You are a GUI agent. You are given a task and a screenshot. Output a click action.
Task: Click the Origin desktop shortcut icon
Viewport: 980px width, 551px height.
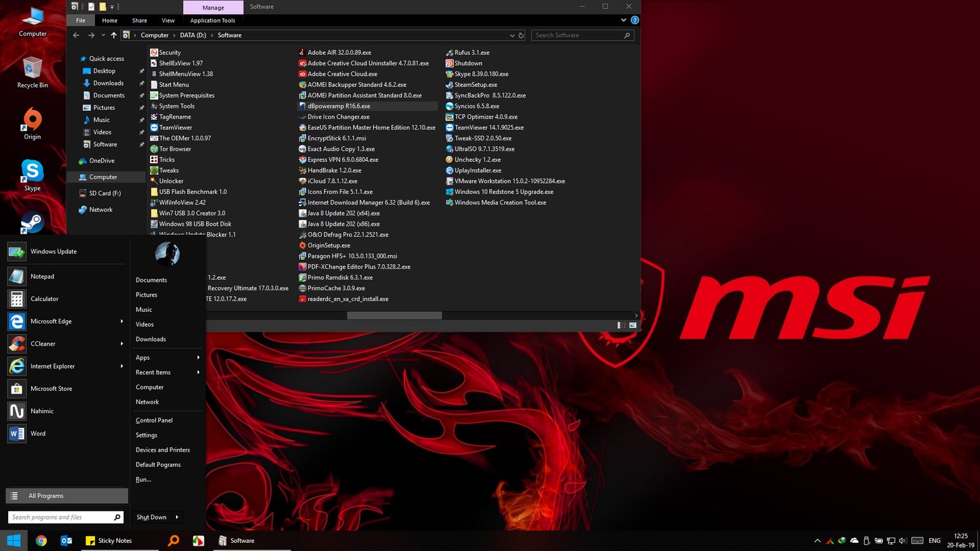tap(32, 121)
